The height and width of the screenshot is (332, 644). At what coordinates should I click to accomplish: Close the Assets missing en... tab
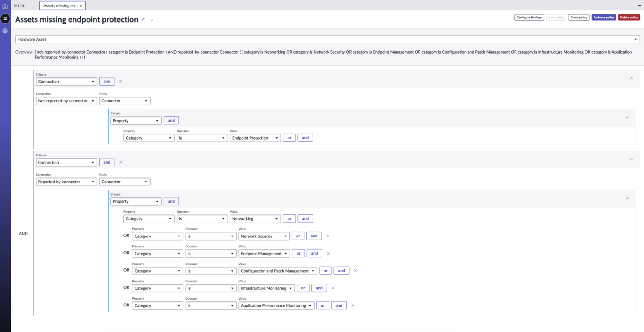(x=81, y=6)
